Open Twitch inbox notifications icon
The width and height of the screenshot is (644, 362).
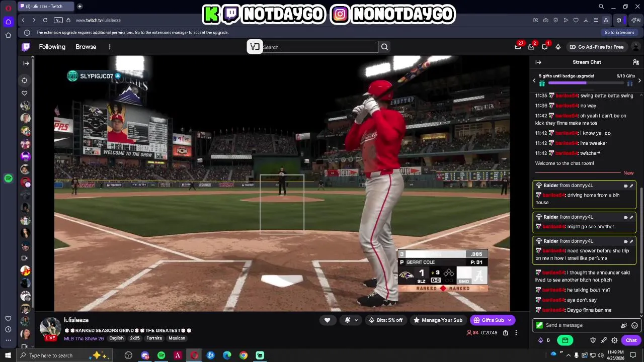click(x=531, y=47)
